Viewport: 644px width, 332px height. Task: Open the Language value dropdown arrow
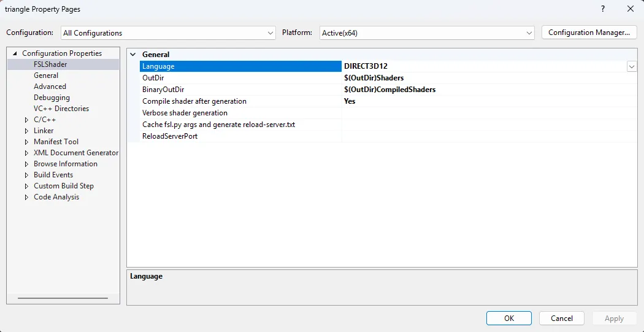[631, 66]
